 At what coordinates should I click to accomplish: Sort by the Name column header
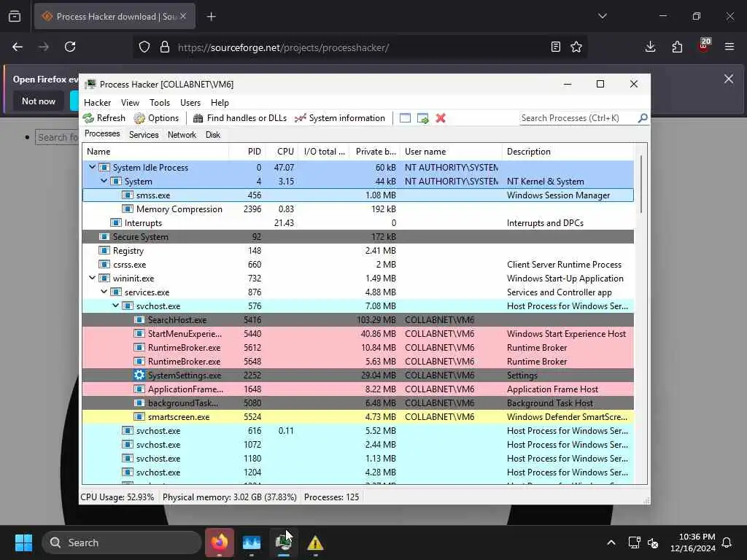(x=155, y=152)
